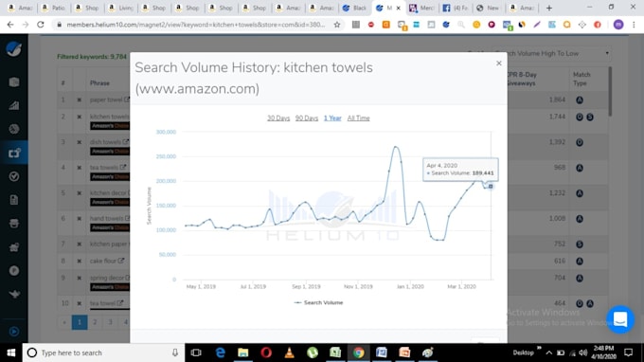Toggle the Search Volume legend entry
The width and height of the screenshot is (644, 362).
click(x=319, y=303)
